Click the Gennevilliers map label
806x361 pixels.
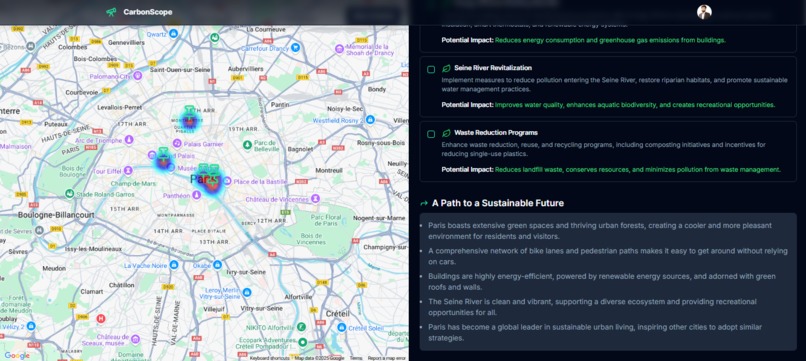(x=127, y=42)
